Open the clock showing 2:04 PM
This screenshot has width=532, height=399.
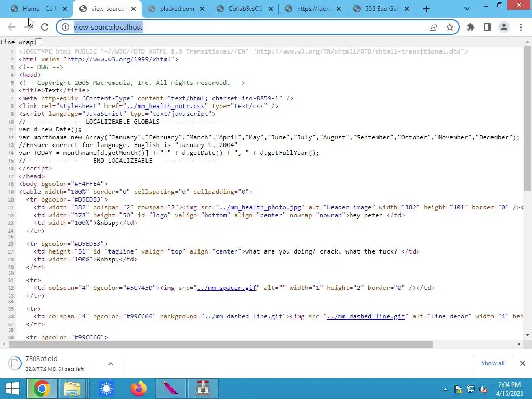pos(509,389)
